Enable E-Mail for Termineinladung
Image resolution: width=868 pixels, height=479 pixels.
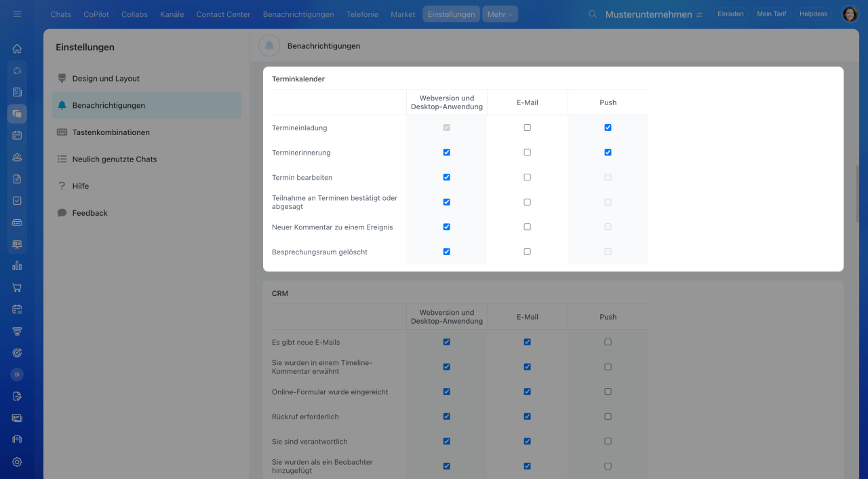pos(527,128)
